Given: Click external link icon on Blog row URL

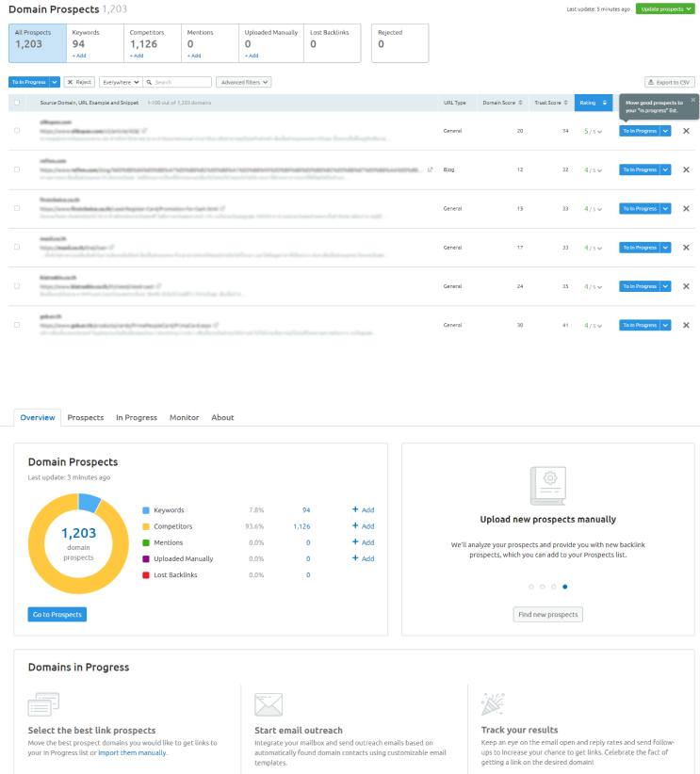Looking at the screenshot, I should click(x=431, y=169).
